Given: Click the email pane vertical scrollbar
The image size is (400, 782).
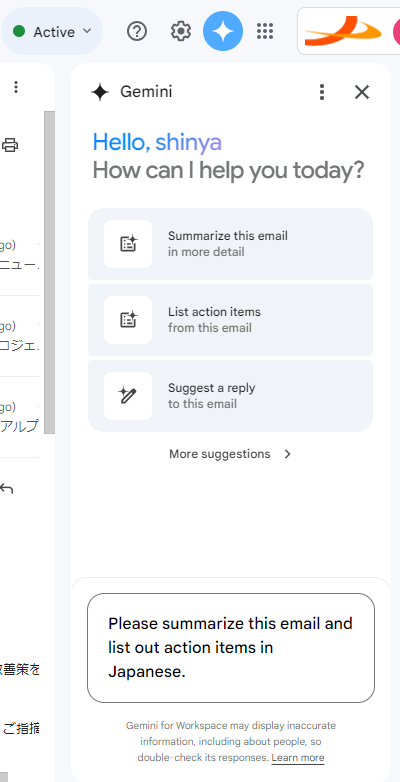Looking at the screenshot, I should [49, 272].
